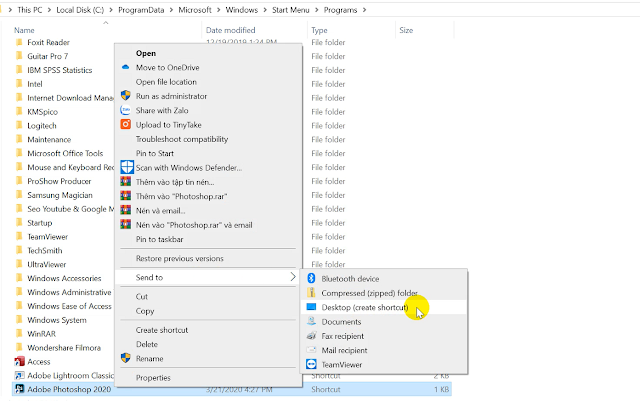Click the OneDrive cloud icon in context menu
This screenshot has width=640, height=401.
point(125,67)
